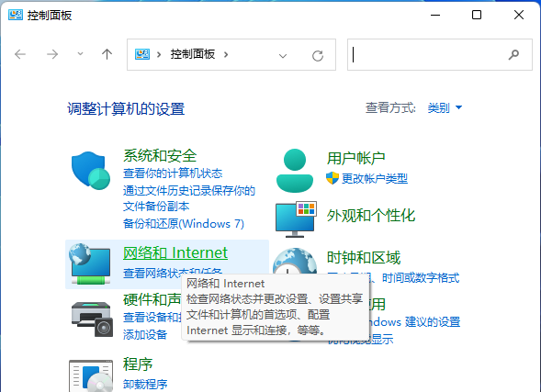Open the 外观和个性化 category
541x392 pixels.
[x=371, y=216]
